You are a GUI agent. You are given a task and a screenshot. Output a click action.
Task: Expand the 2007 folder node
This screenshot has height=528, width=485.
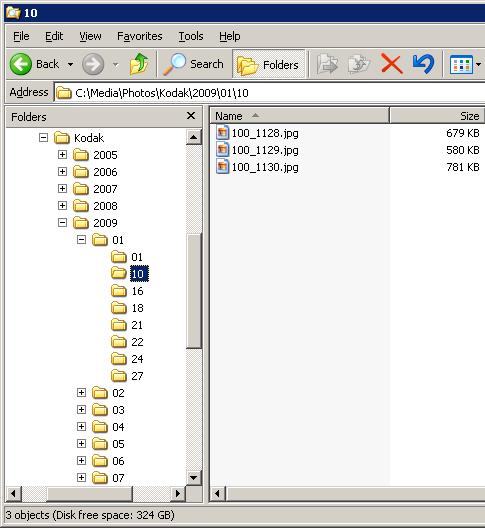[x=62, y=188]
